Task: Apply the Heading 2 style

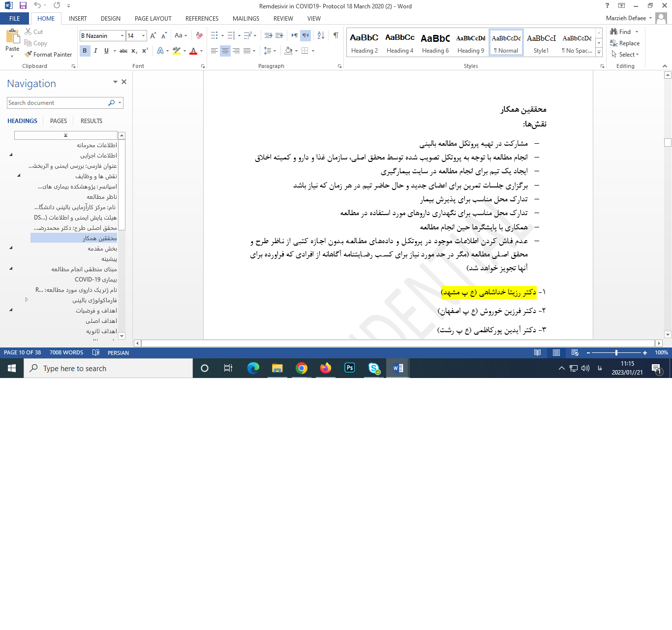Action: [x=365, y=43]
